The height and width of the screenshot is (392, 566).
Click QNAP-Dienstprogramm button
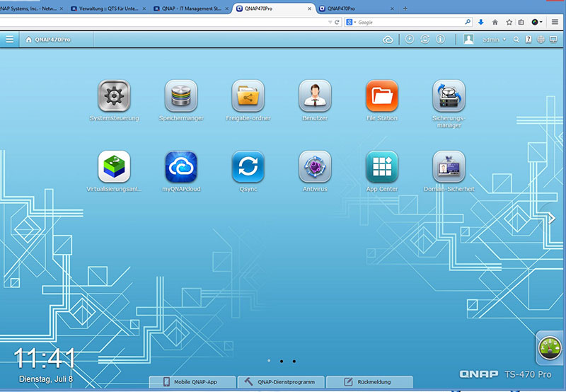281,382
